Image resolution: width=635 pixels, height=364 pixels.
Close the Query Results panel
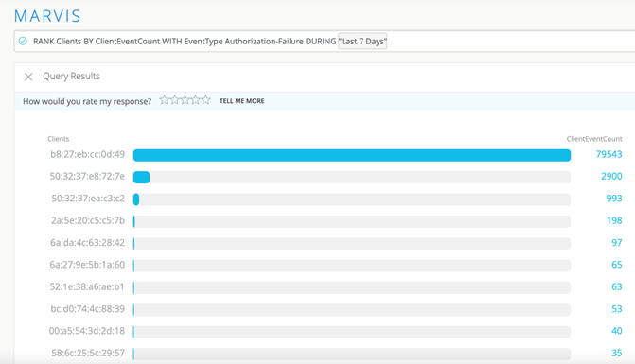pos(28,77)
